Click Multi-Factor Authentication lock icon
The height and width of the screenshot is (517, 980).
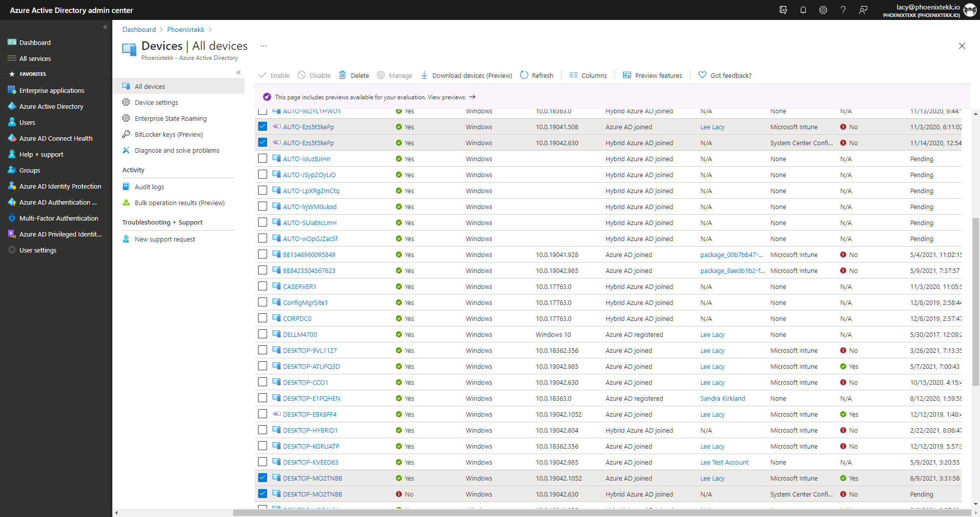point(12,218)
